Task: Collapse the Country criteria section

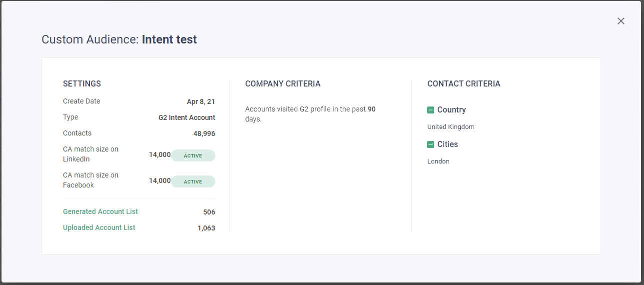Action: (x=431, y=110)
